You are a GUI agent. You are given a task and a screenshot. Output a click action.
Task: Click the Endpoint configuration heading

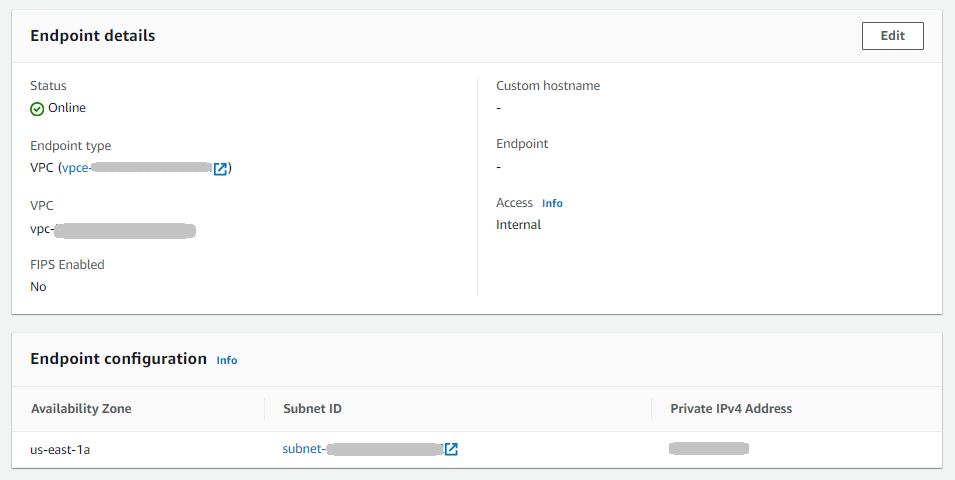118,359
